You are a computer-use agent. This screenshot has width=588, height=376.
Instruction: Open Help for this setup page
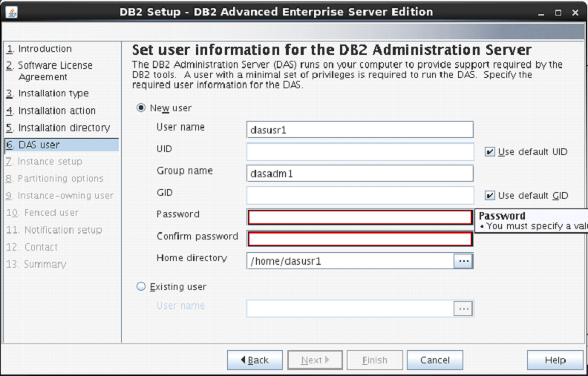pos(555,360)
